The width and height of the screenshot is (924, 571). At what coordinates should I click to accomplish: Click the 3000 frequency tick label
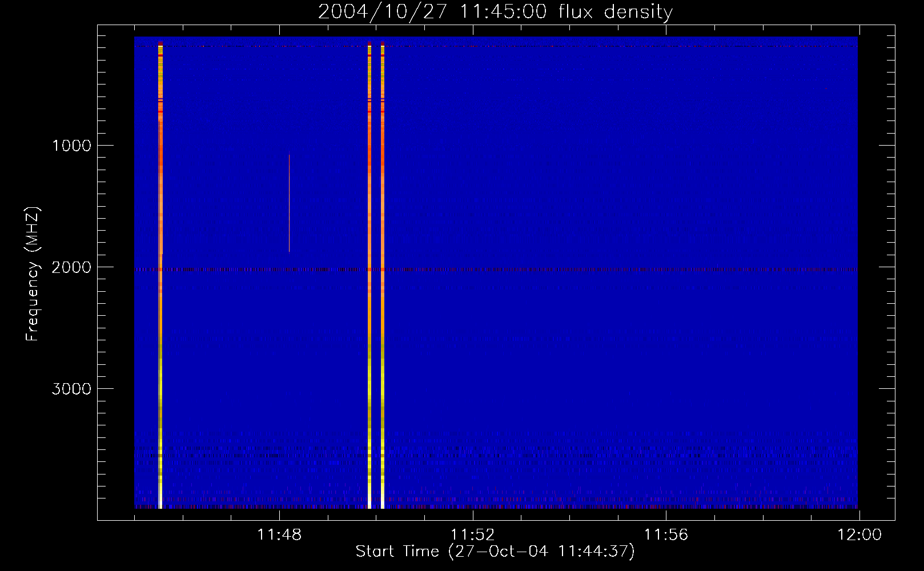tap(71, 389)
